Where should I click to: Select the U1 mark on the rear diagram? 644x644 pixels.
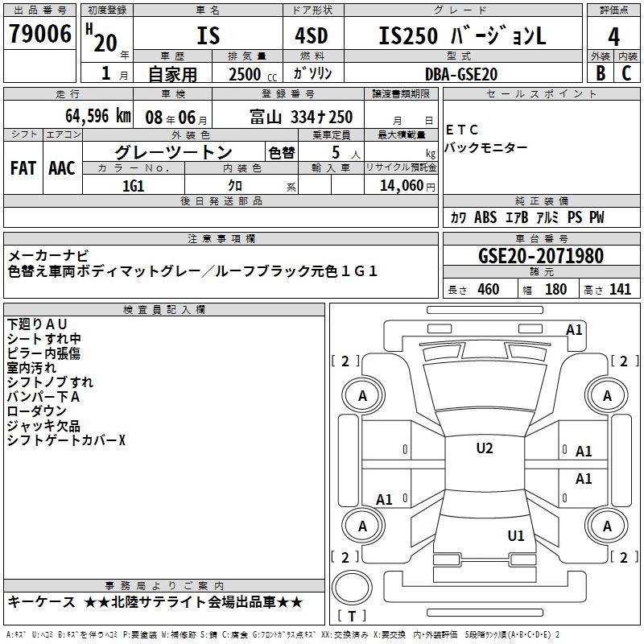pyautogui.click(x=516, y=536)
